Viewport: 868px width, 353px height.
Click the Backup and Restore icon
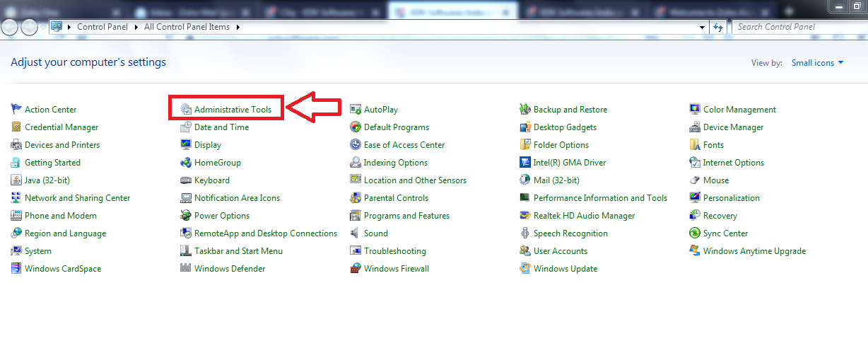click(x=525, y=109)
